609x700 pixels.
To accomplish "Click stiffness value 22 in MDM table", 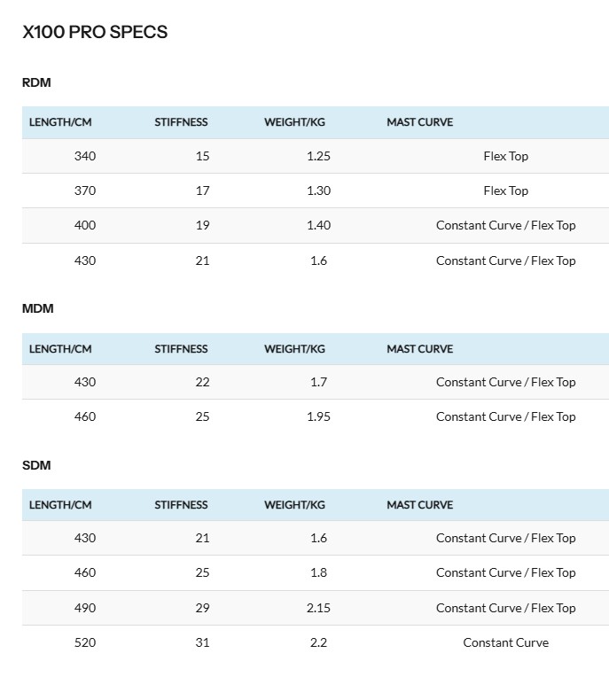I will (202, 382).
